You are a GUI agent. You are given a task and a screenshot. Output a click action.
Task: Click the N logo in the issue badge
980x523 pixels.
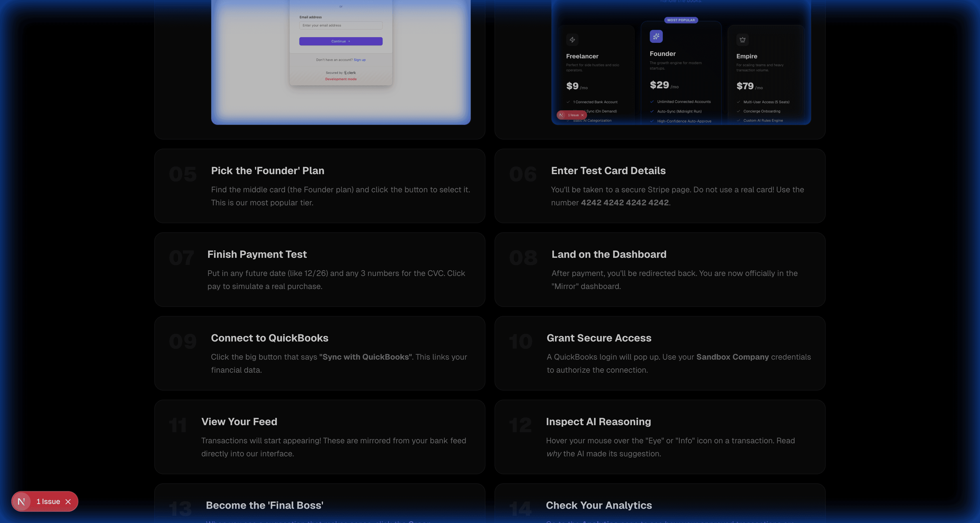pos(21,501)
